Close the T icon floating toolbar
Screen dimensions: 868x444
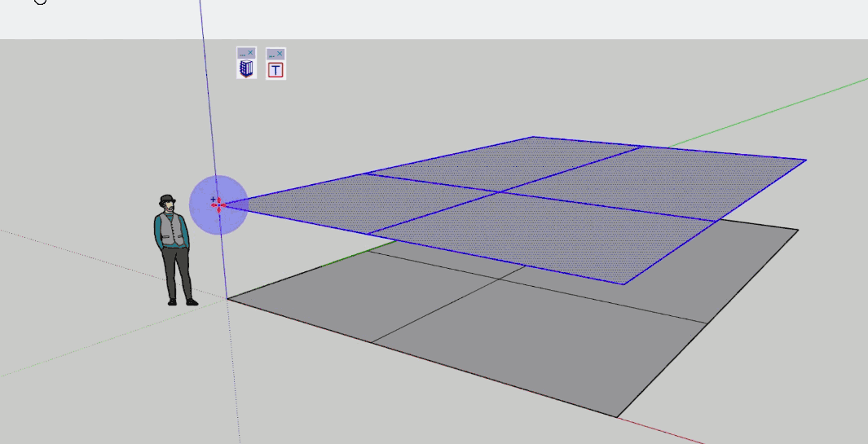click(280, 53)
